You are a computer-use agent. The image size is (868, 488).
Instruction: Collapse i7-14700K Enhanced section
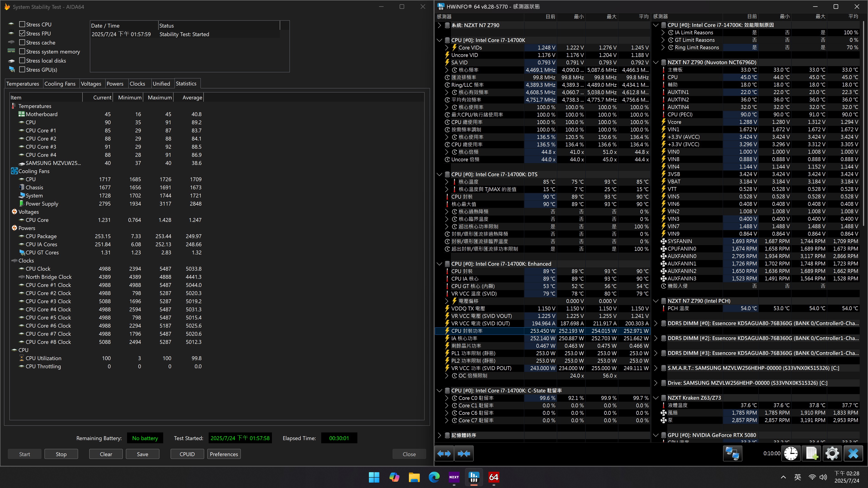(439, 264)
